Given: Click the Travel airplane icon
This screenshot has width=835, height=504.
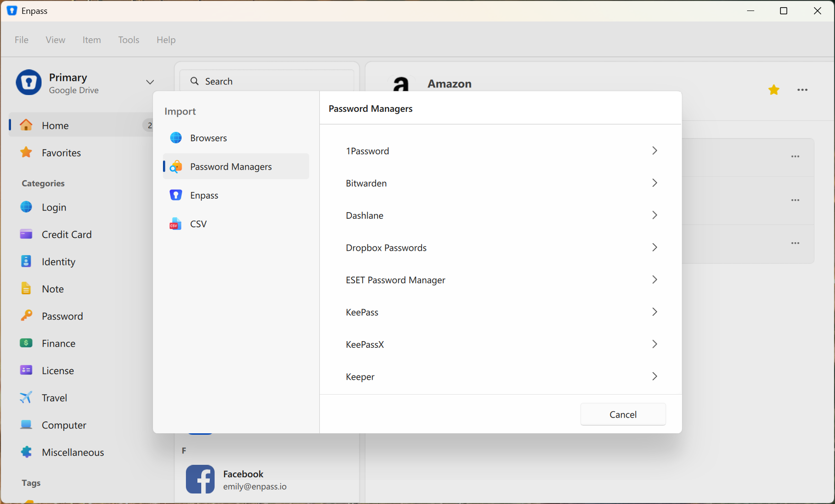Looking at the screenshot, I should click(x=26, y=397).
